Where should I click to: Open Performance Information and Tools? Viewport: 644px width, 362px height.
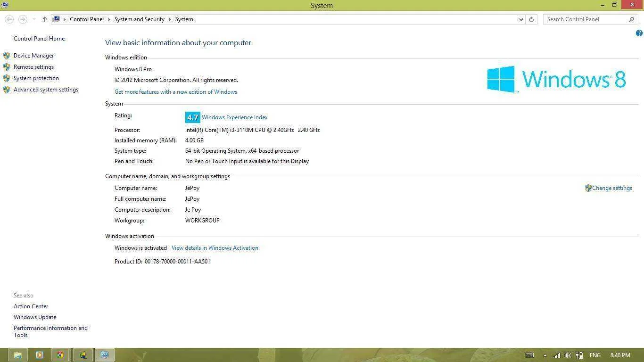[x=50, y=331]
